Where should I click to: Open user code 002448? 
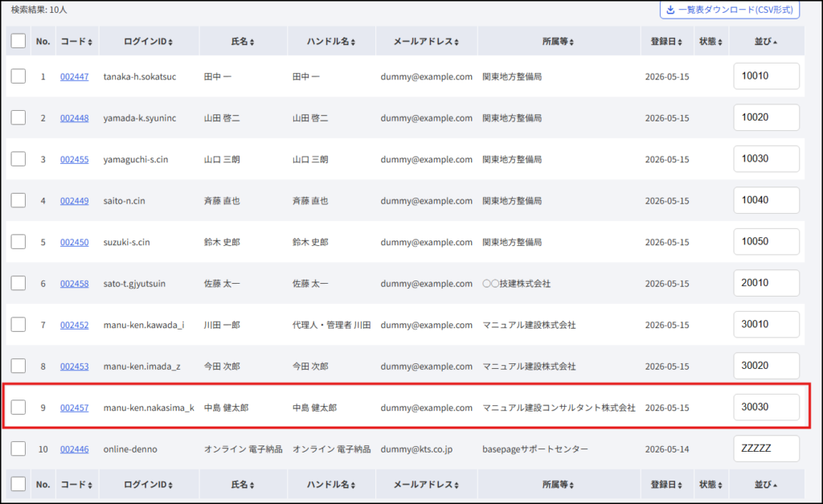pos(74,118)
